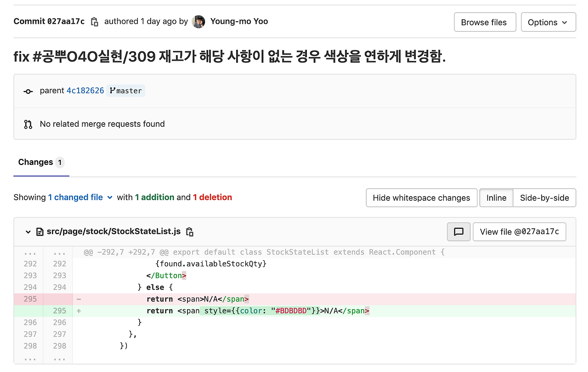Select the Changes tab

[41, 162]
